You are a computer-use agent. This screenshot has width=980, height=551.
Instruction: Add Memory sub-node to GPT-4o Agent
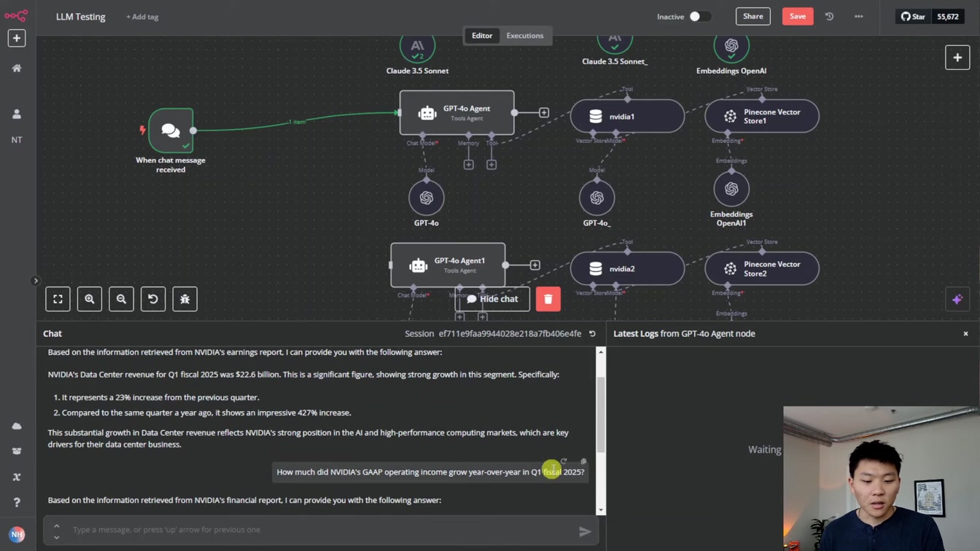[469, 165]
